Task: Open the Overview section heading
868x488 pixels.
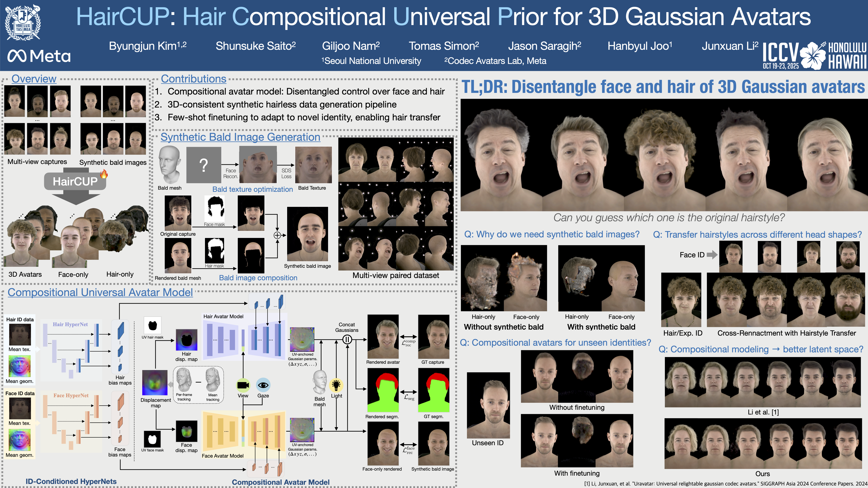Action: pyautogui.click(x=34, y=78)
